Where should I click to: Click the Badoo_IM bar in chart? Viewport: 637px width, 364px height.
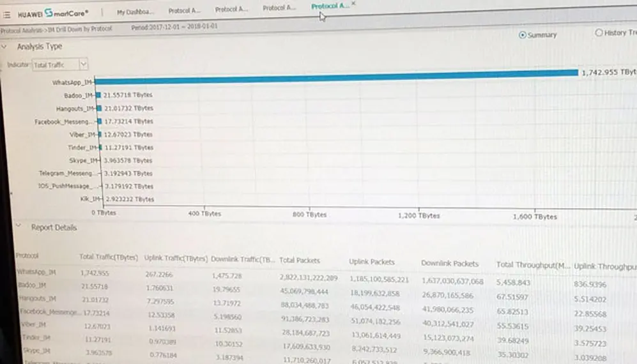point(98,95)
